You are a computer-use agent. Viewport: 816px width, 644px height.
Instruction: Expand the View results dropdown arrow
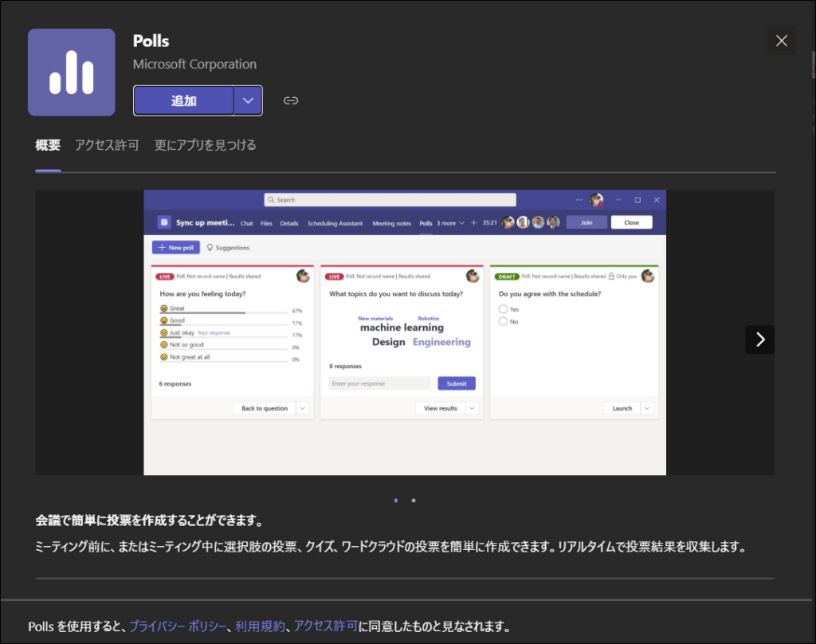pyautogui.click(x=472, y=408)
